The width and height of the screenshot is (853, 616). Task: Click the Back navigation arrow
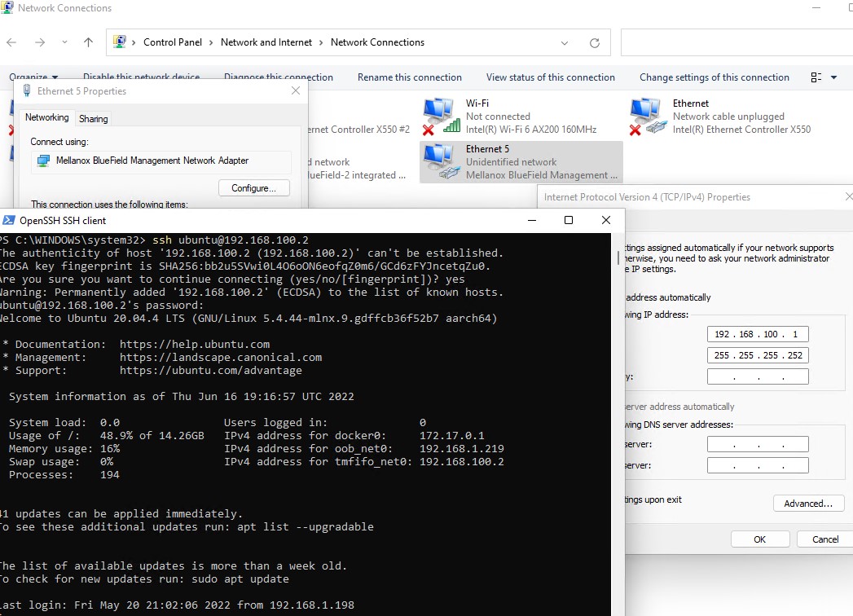[11, 42]
